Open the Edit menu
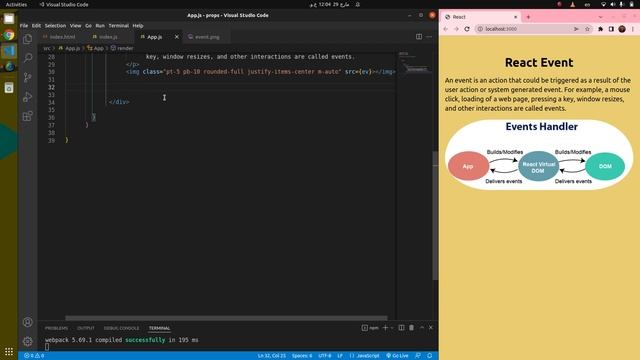The image size is (640, 360). [36, 26]
